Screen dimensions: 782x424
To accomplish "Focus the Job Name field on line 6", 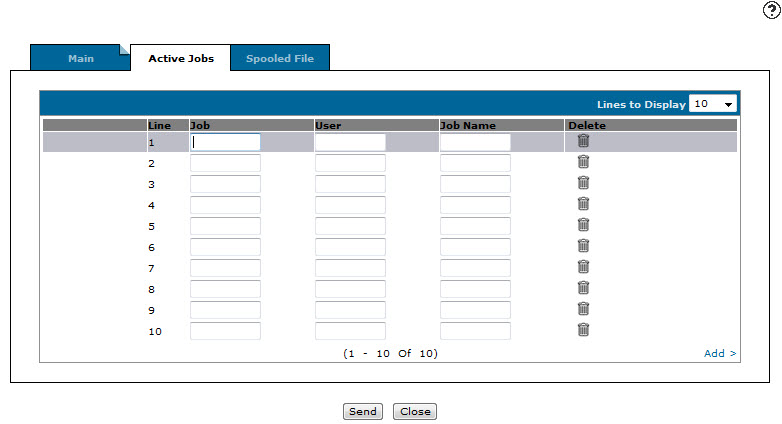I will point(475,247).
